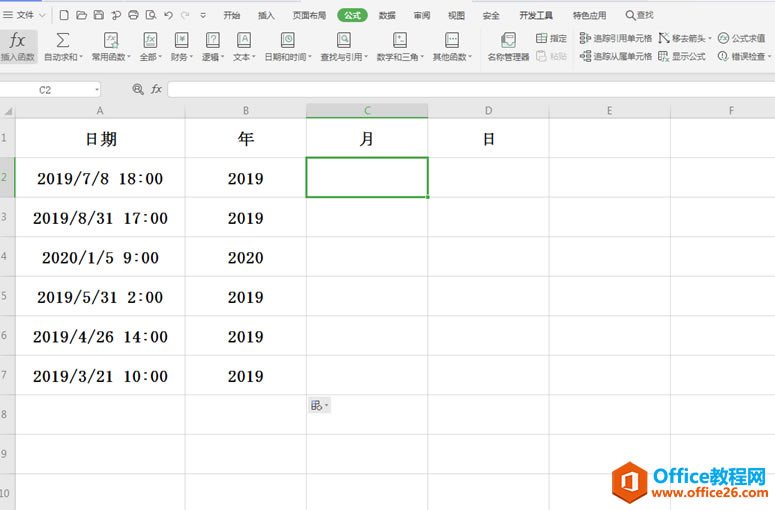Click the Open folder icon

(x=82, y=15)
